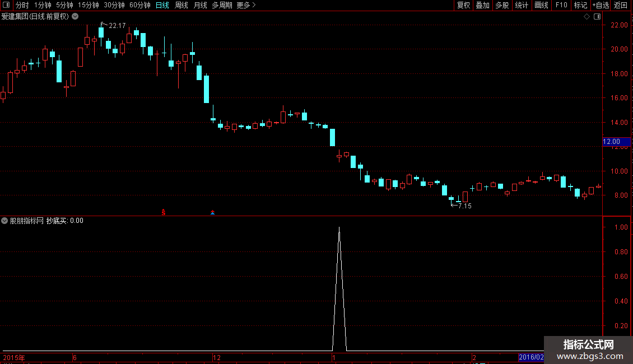Click the 叠加 overlay button
This screenshot has height=364, width=633.
point(482,5)
